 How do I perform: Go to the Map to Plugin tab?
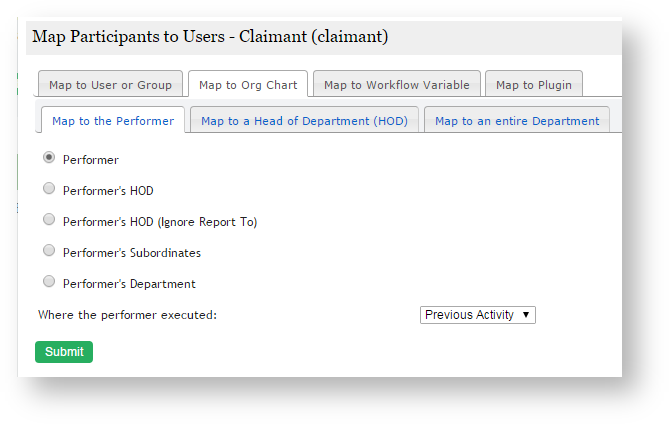point(534,85)
